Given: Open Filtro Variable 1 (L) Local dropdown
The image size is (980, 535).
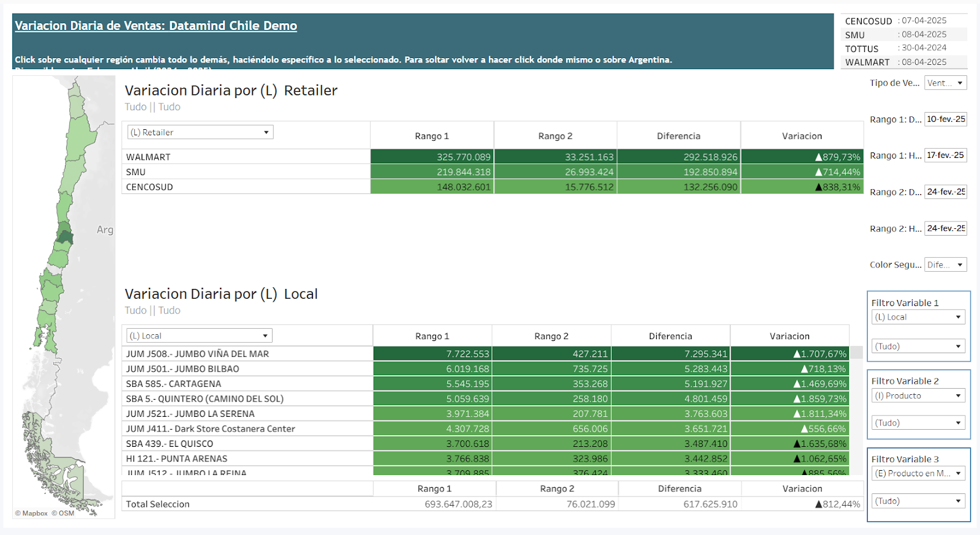Looking at the screenshot, I should [918, 317].
